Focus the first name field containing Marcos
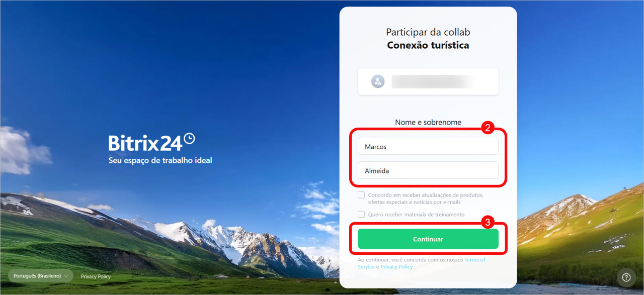Screen dimensions: 644x295 [428, 146]
